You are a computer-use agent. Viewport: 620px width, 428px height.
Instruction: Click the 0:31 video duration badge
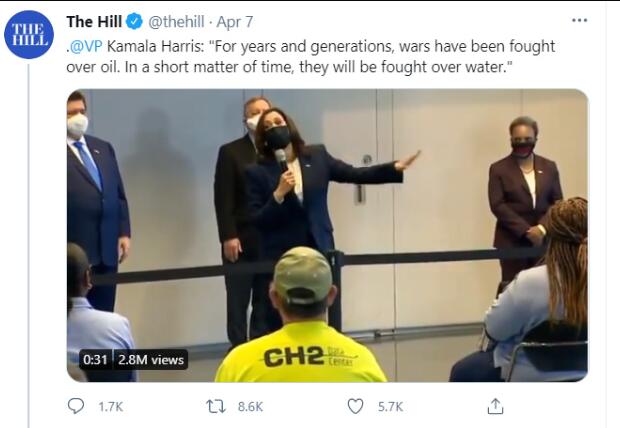pos(96,359)
